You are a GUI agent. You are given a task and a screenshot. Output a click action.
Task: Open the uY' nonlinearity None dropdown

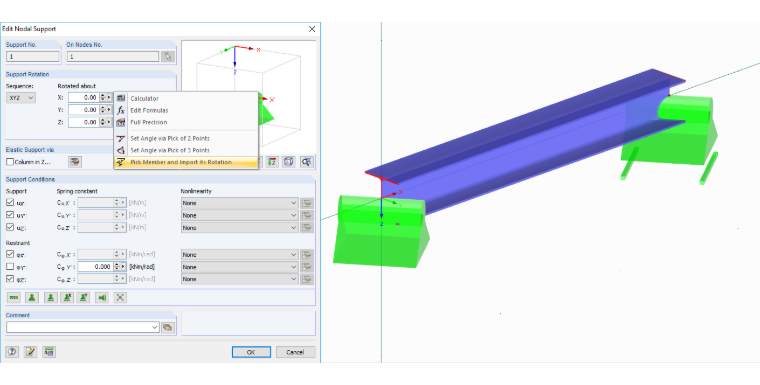pyautogui.click(x=239, y=215)
